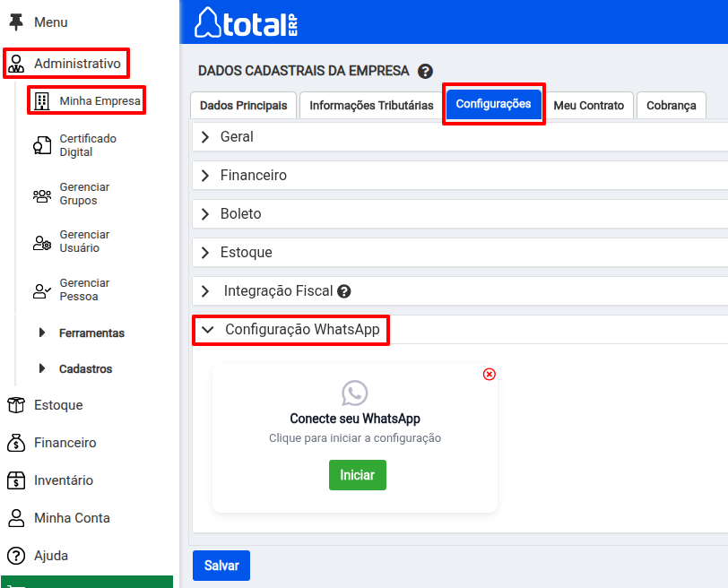Viewport: 728px width, 588px height.
Task: Switch to the Dados Principais tab
Action: point(243,106)
